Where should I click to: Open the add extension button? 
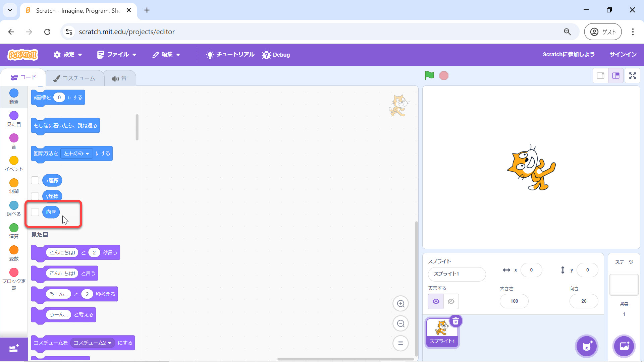14,349
